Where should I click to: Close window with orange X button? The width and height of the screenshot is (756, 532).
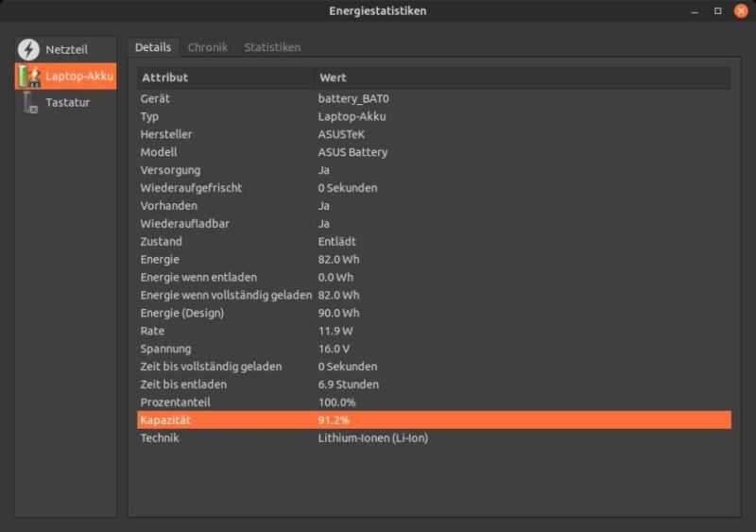[x=741, y=10]
